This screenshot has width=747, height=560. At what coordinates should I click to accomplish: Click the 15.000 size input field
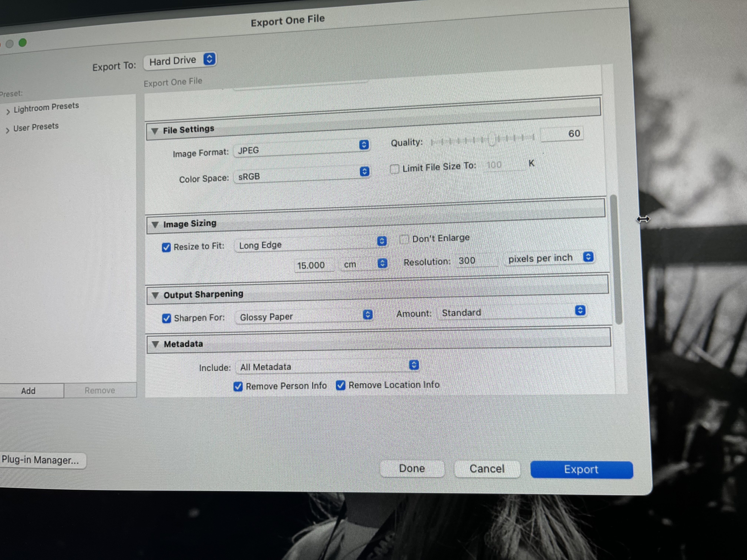pyautogui.click(x=314, y=265)
